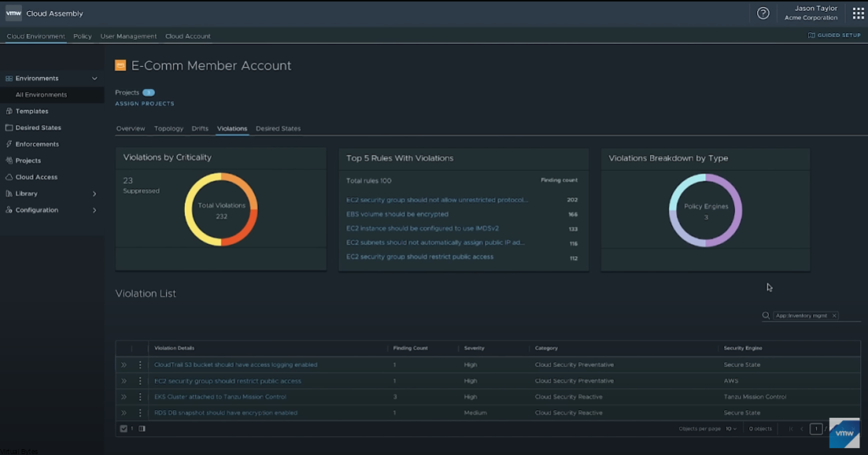Image resolution: width=868 pixels, height=455 pixels.
Task: Open the Cloud Account top tab
Action: tap(187, 36)
